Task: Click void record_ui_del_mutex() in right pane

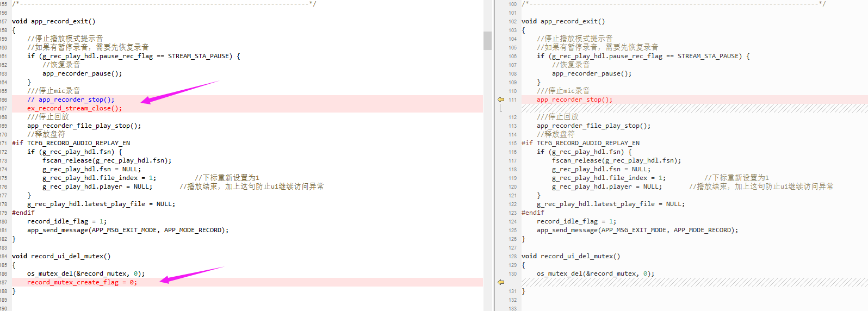Action: click(x=571, y=256)
